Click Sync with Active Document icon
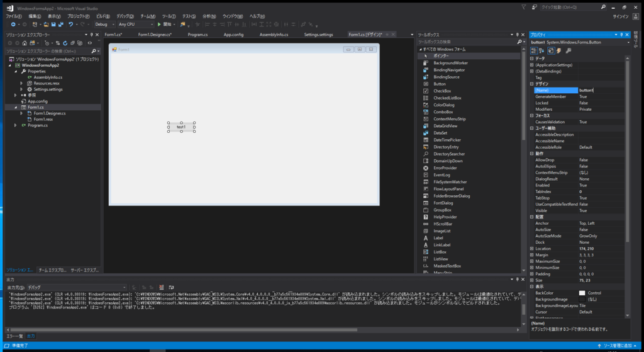The image size is (644, 352). click(x=58, y=43)
